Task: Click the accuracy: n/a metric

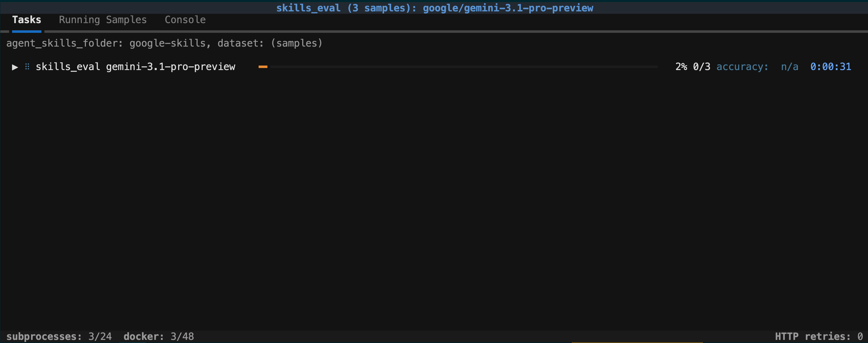Action: tap(757, 67)
